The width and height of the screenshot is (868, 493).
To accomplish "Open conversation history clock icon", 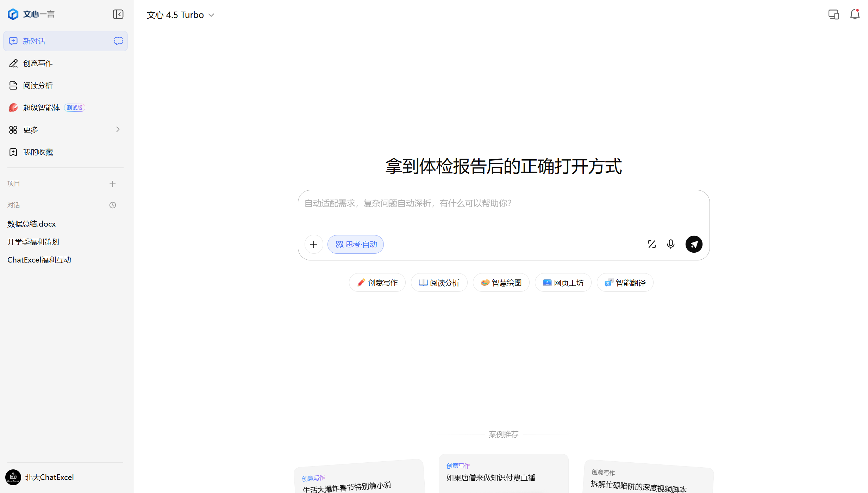I will click(113, 205).
